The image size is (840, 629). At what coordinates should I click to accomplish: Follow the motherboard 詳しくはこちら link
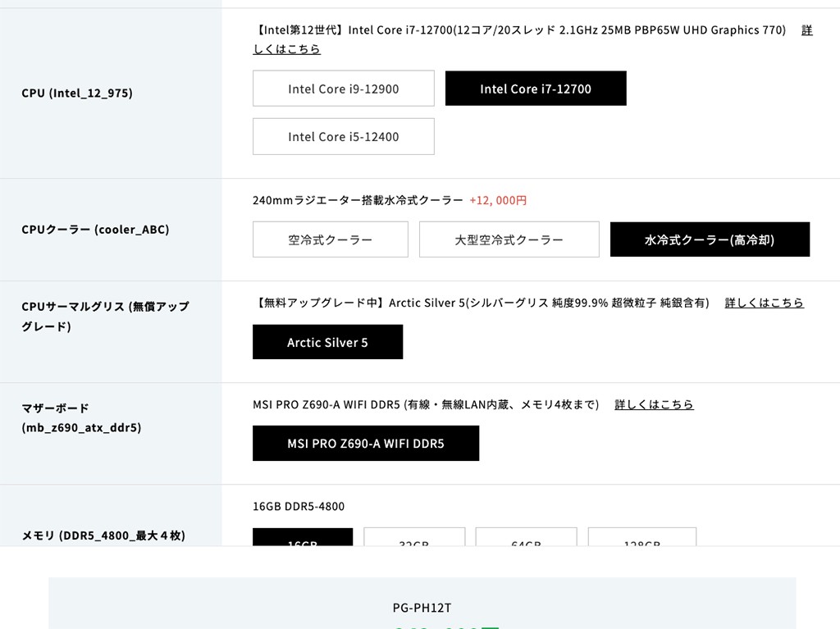pyautogui.click(x=654, y=404)
